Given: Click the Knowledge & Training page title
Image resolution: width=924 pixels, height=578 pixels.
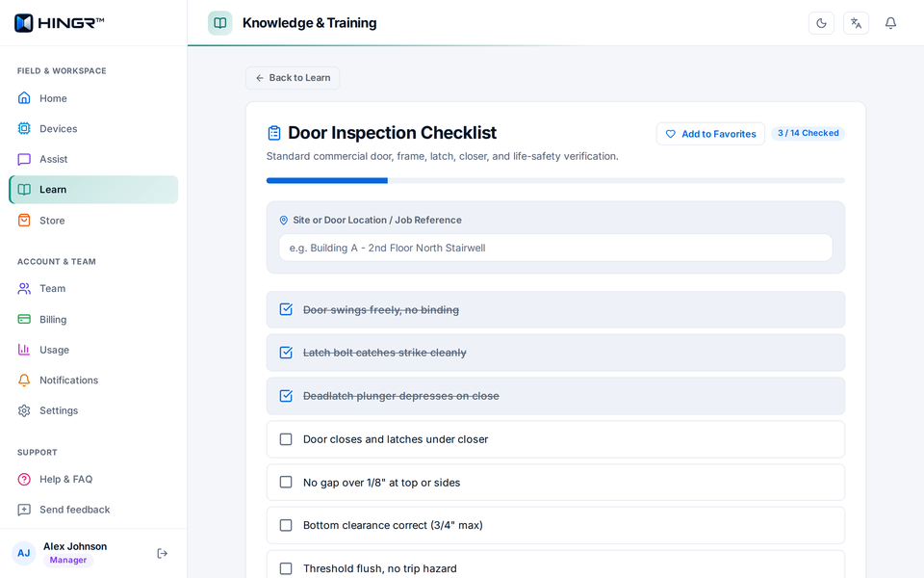Looking at the screenshot, I should point(309,23).
